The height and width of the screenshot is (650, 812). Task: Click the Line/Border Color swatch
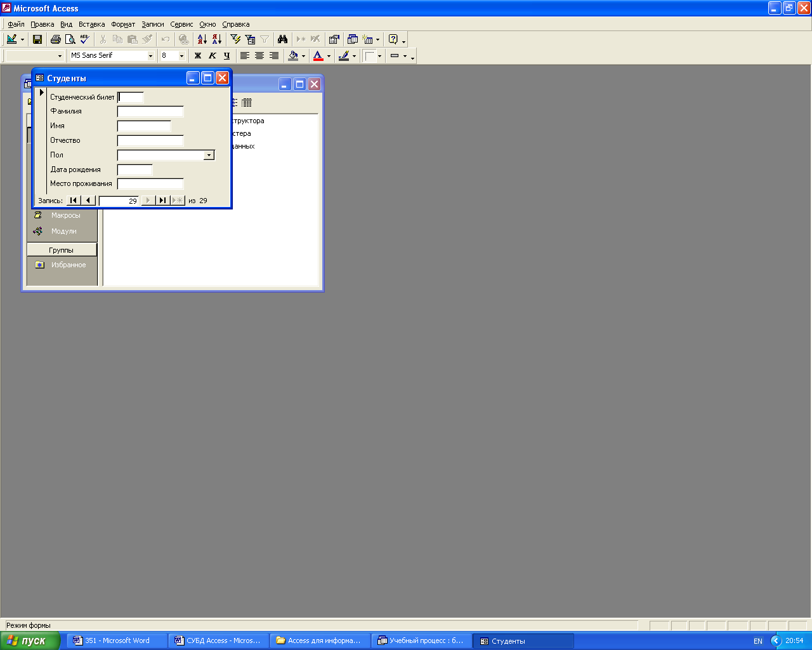(x=344, y=56)
